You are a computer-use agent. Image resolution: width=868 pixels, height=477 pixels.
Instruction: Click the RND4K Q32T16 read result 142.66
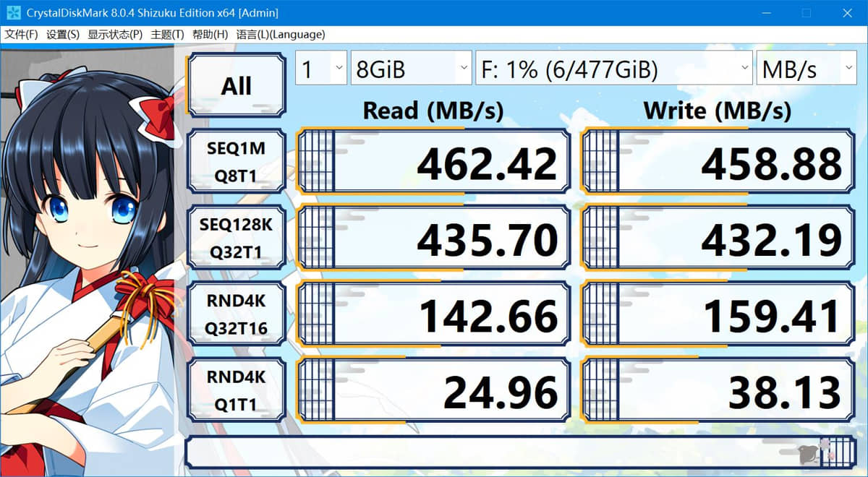click(x=433, y=314)
